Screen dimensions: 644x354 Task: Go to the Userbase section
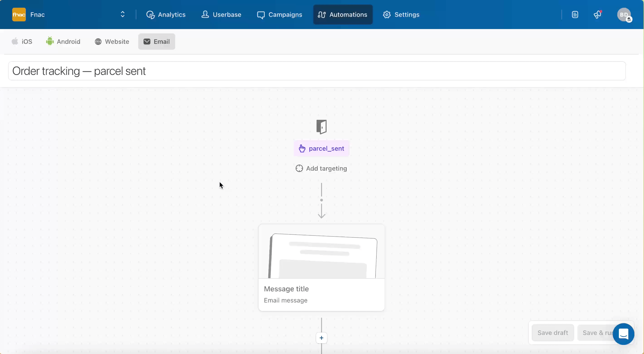tap(221, 15)
